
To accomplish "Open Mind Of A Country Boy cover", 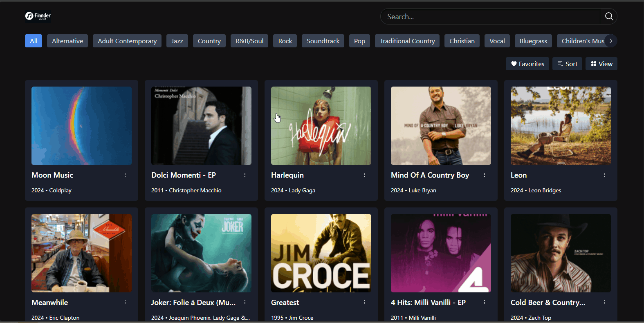I will (441, 126).
